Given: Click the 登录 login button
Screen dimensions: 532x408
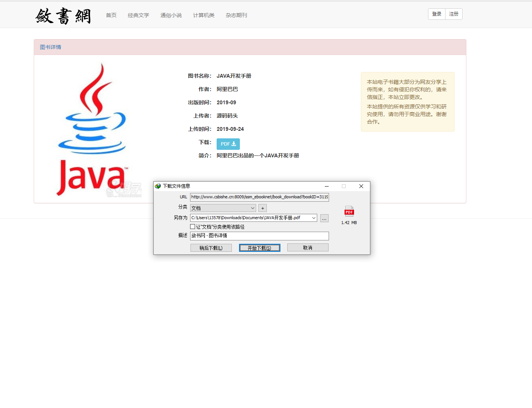Looking at the screenshot, I should coord(437,14).
